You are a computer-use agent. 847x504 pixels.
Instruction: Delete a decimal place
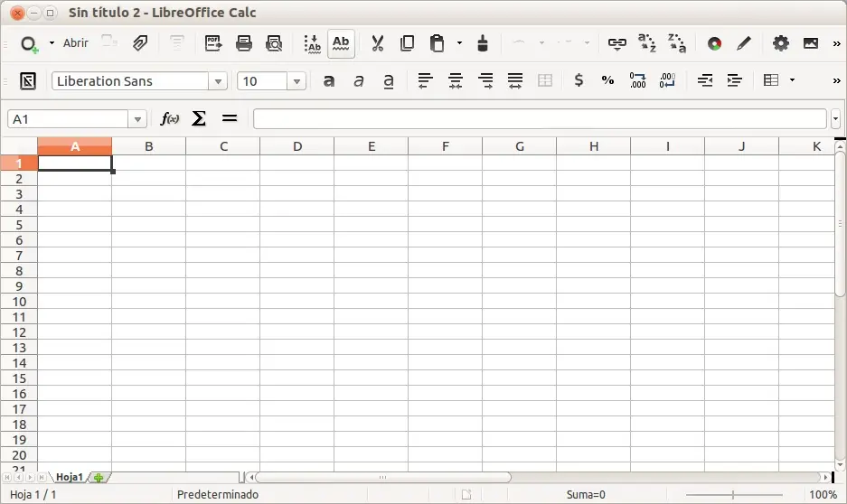point(668,80)
